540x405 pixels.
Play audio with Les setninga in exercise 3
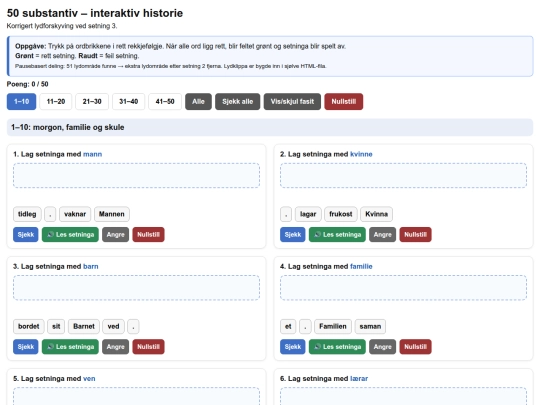point(70,347)
